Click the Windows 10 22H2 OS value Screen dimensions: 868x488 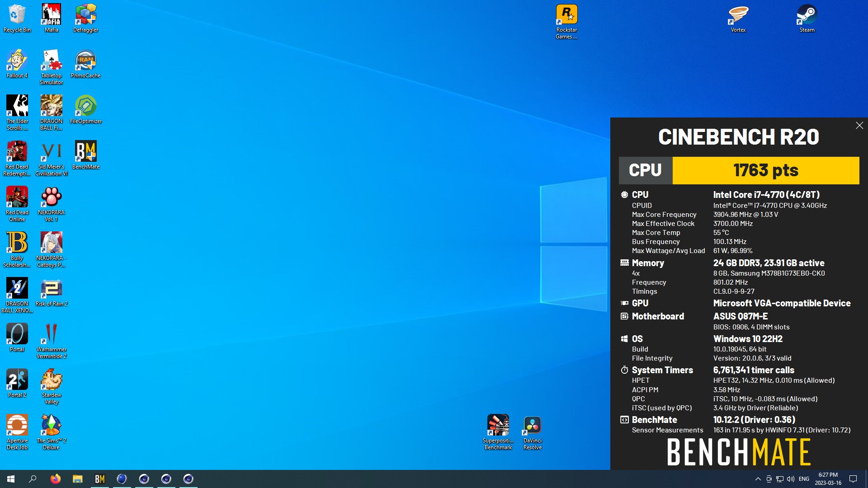click(748, 339)
